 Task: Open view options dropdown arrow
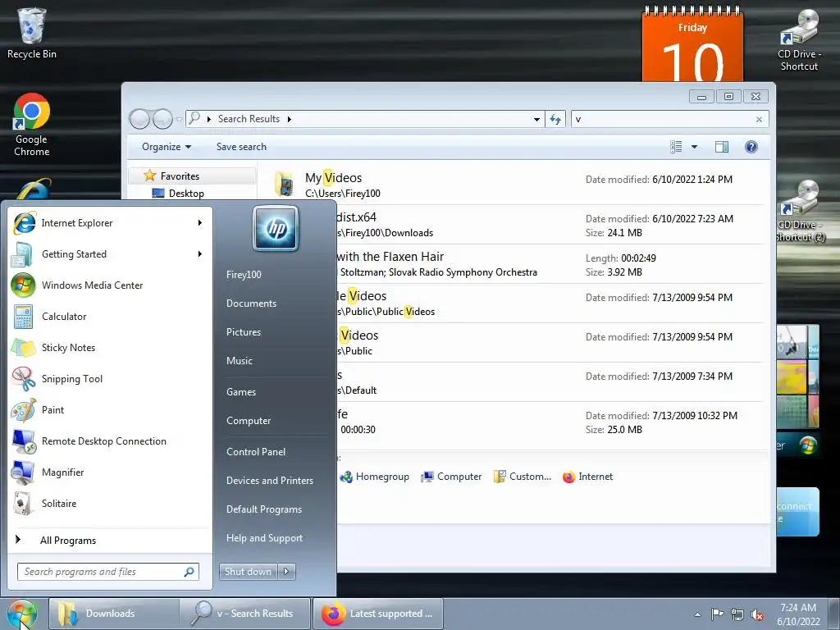click(694, 147)
